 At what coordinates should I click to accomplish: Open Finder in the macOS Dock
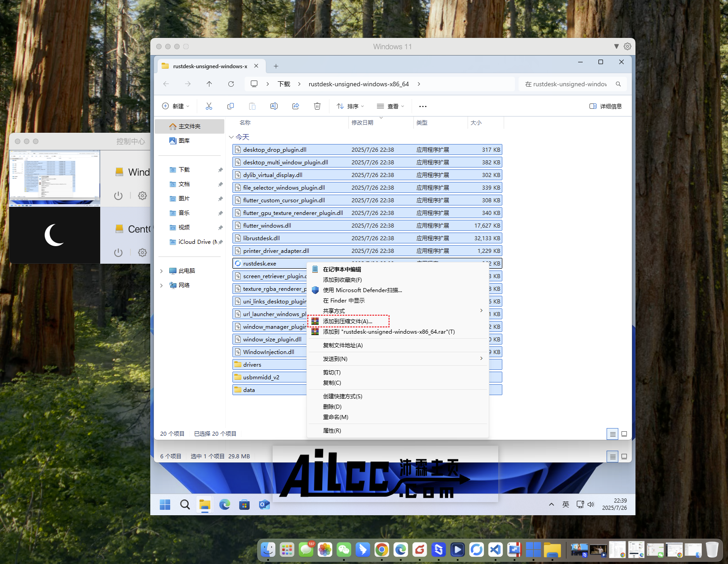click(x=268, y=550)
